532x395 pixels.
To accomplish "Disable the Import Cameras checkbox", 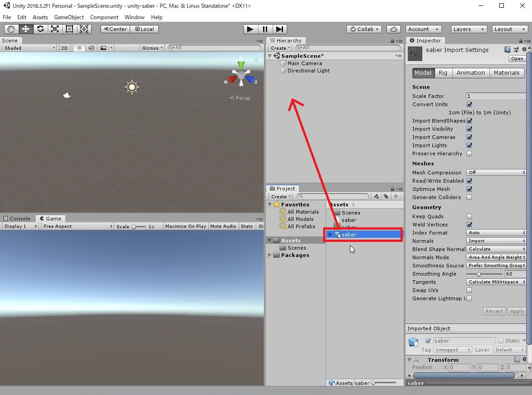I will (469, 137).
